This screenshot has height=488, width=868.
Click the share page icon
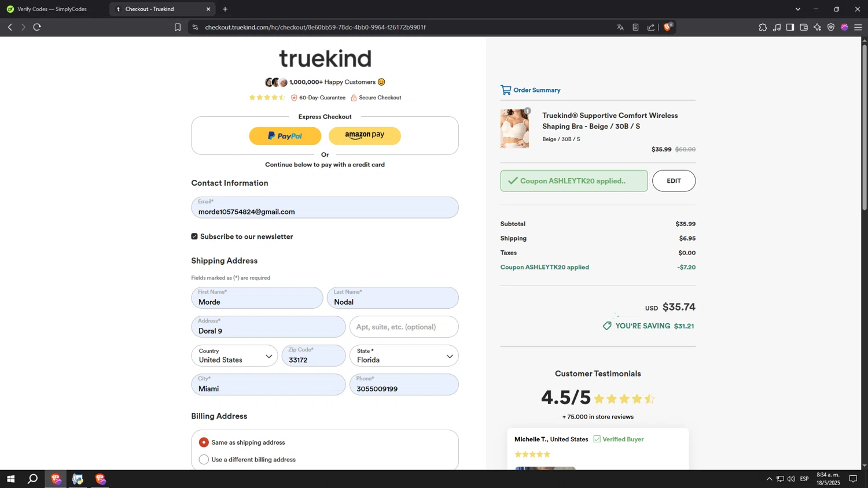(x=651, y=27)
